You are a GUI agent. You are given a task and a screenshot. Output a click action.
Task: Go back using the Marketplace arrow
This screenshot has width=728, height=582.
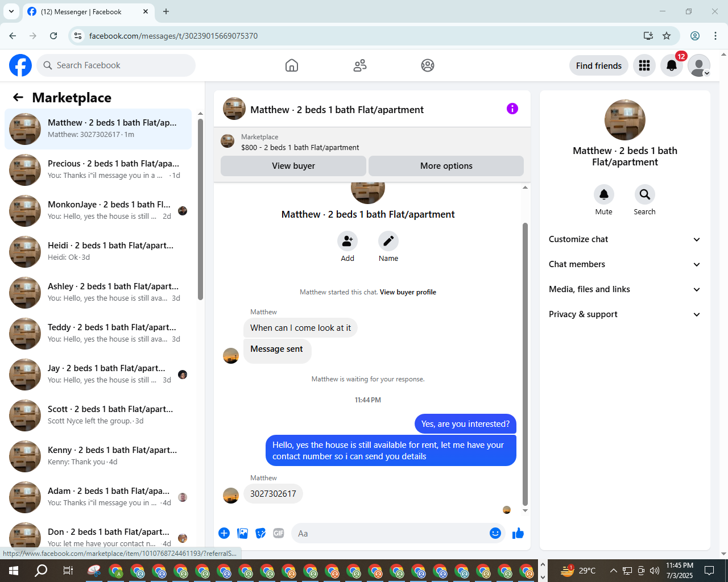coord(18,97)
